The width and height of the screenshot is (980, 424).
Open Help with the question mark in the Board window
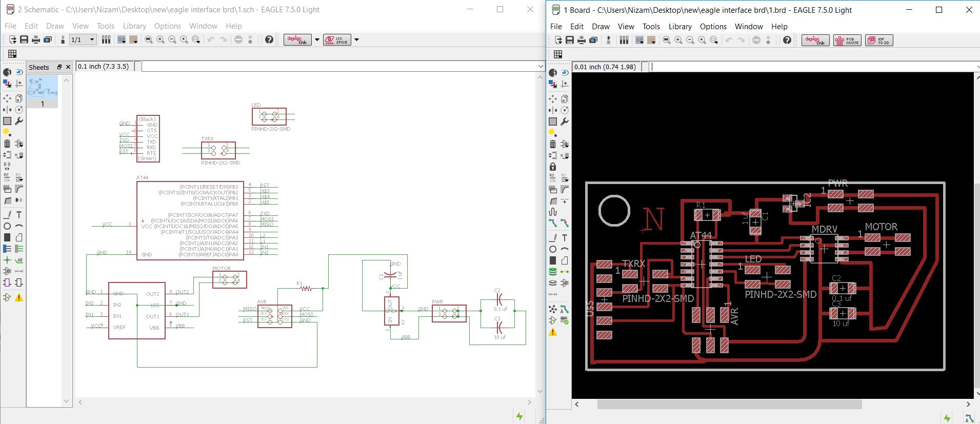787,40
